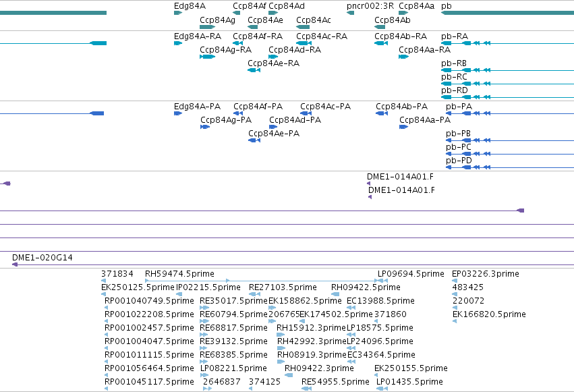Select the 2646837 feature label
Viewport: 574px width, 392px height.
click(221, 382)
